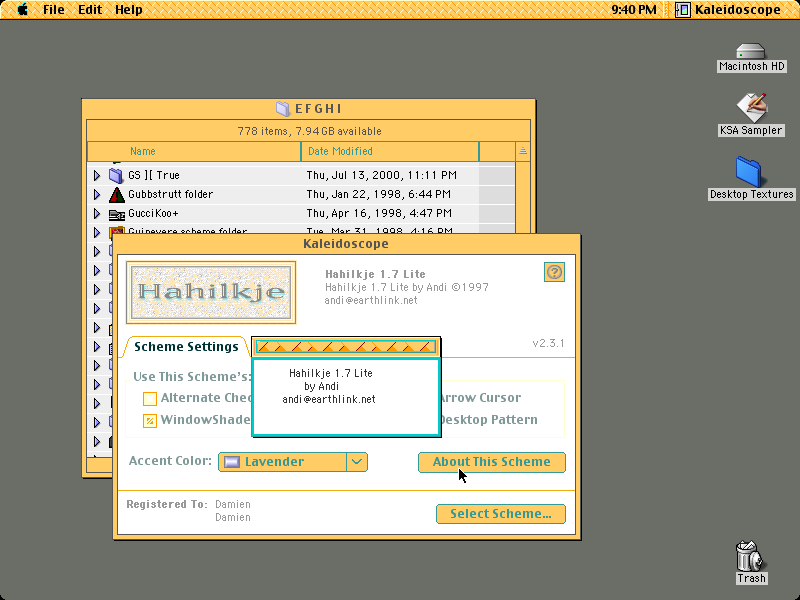The height and width of the screenshot is (600, 800).
Task: Click the striped title bar of scheme info popup
Action: (346, 347)
